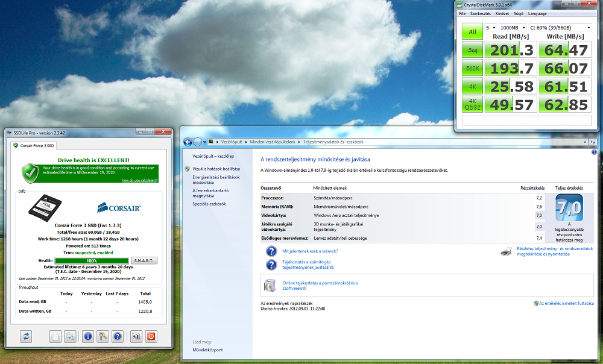This screenshot has width=603, height=364.
Task: Open 'Energiaellátási beállítások módosítása' link
Action: click(216, 180)
